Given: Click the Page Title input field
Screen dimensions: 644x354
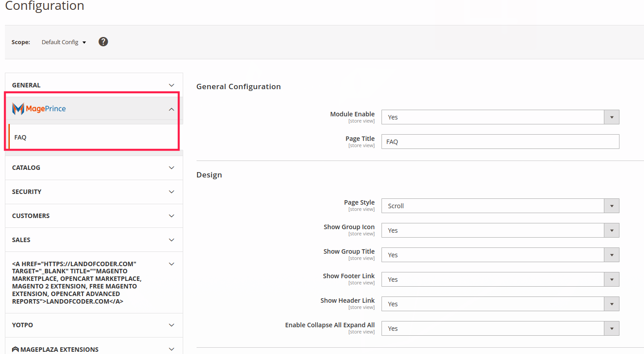Looking at the screenshot, I should [x=500, y=142].
